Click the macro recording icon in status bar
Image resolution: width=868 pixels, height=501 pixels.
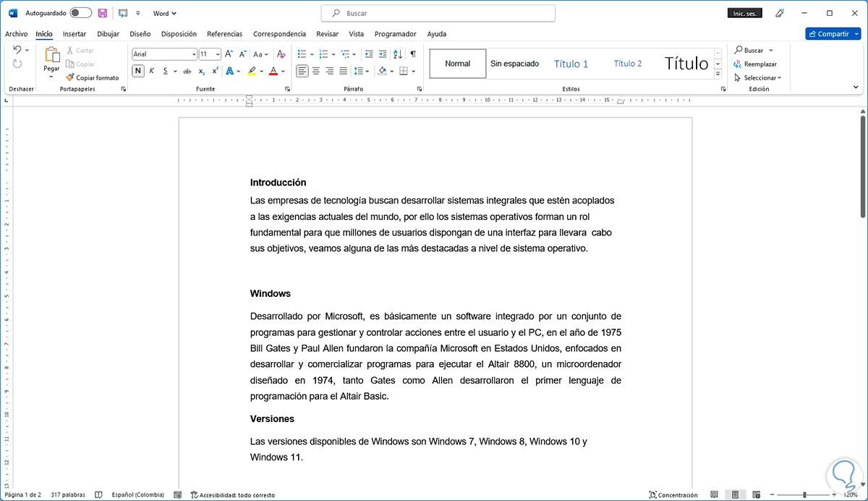178,495
